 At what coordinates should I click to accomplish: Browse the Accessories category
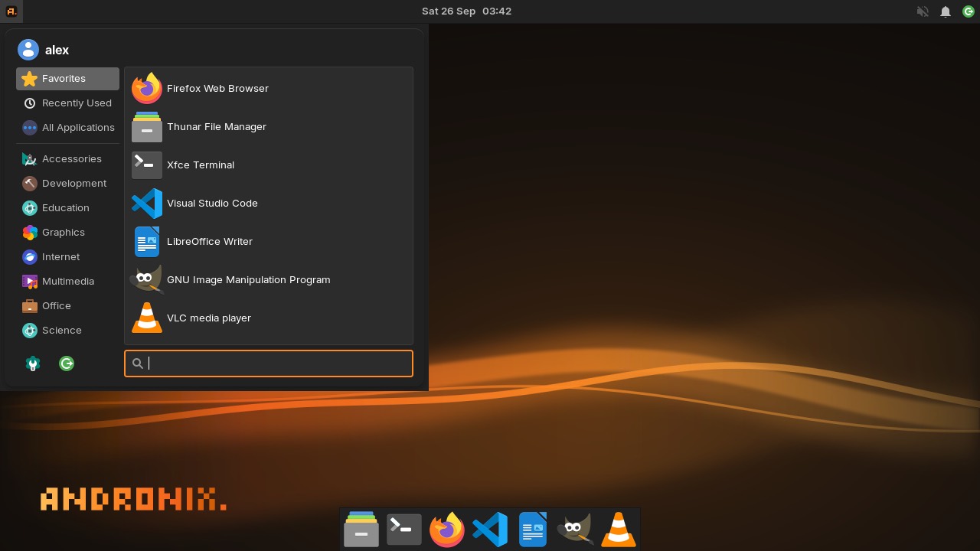[x=67, y=159]
